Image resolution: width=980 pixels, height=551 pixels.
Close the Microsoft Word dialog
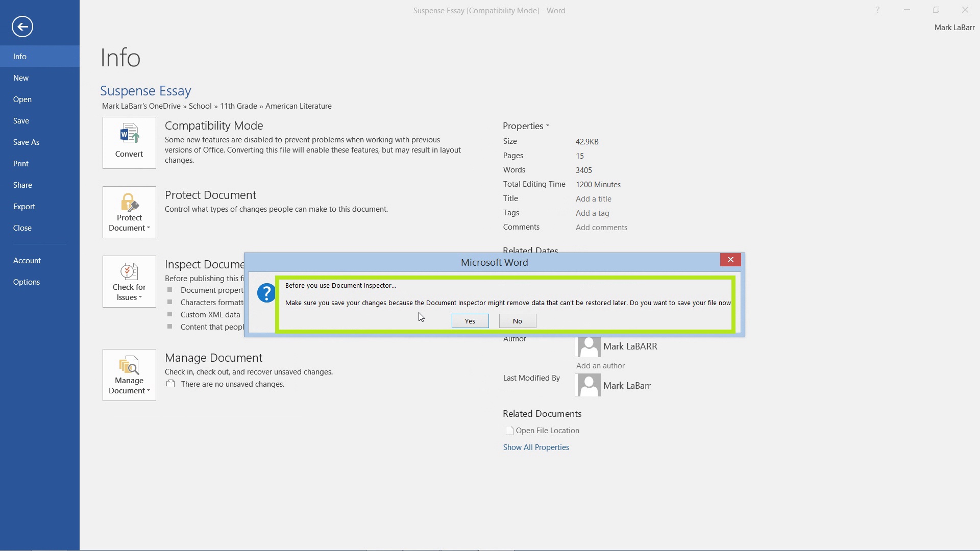730,260
